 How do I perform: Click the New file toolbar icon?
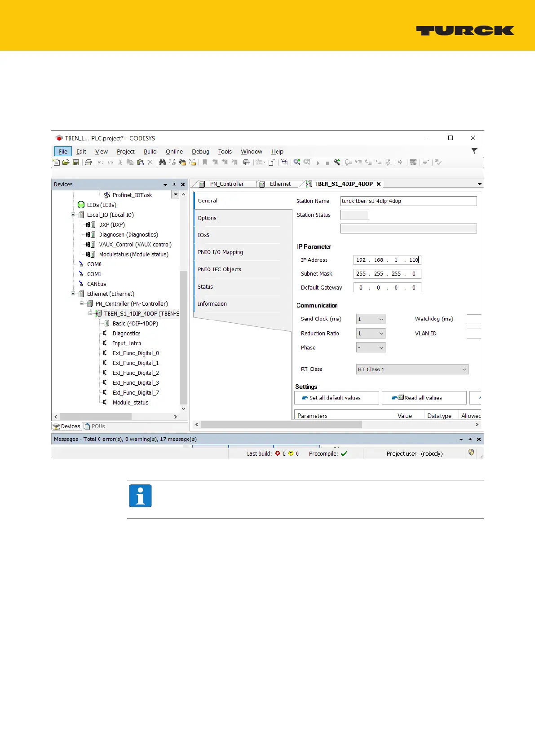(57, 163)
